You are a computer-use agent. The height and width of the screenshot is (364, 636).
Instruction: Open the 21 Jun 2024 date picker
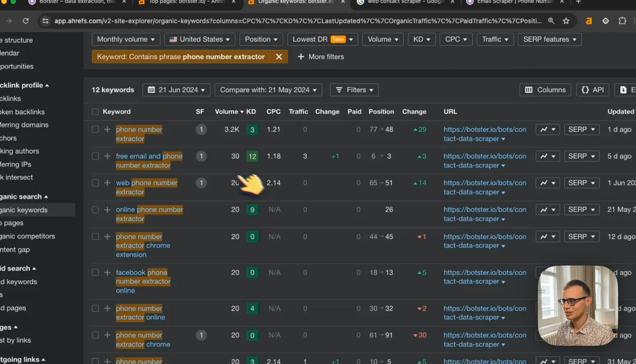pos(176,90)
